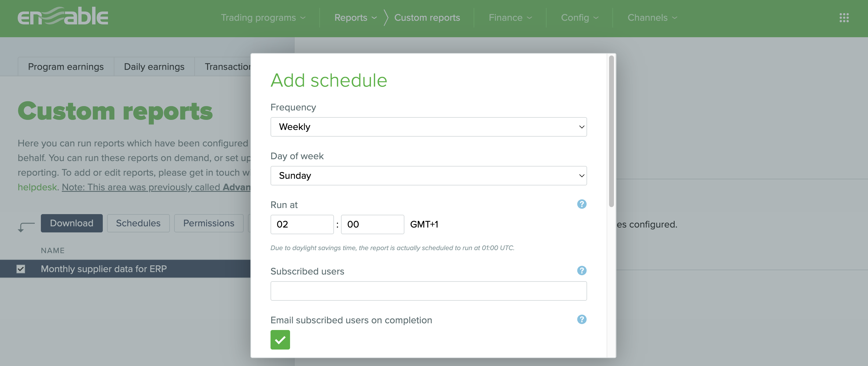Click help icon for Email subscribed users
868x366 pixels.
tap(582, 320)
